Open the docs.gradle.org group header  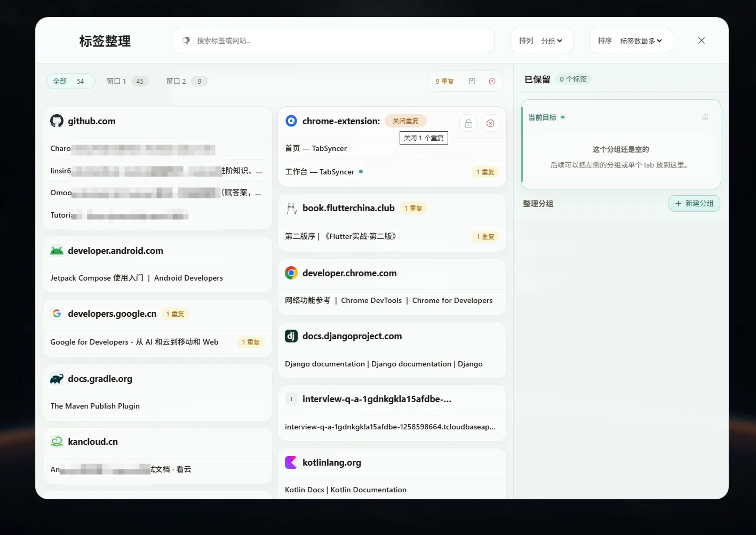[157, 379]
